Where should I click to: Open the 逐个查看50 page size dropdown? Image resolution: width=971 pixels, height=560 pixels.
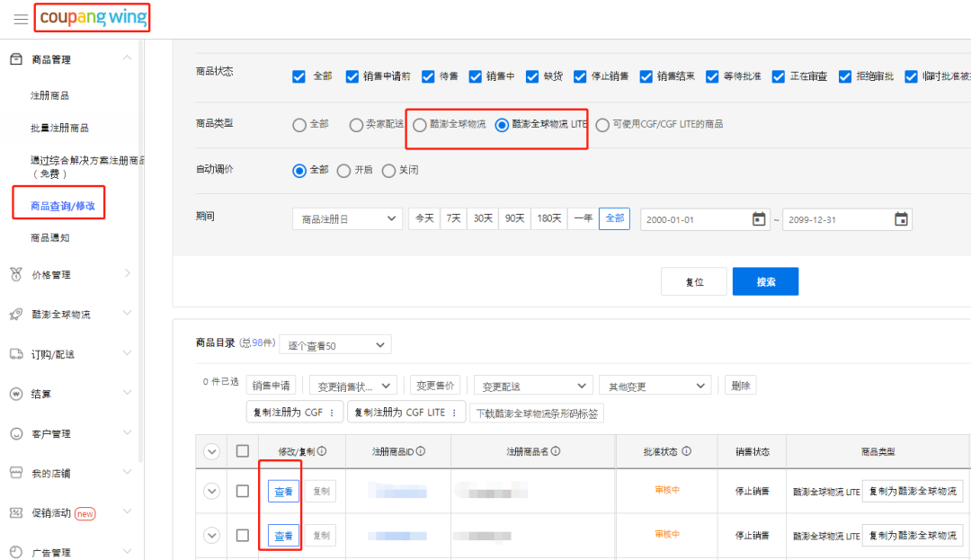(335, 344)
